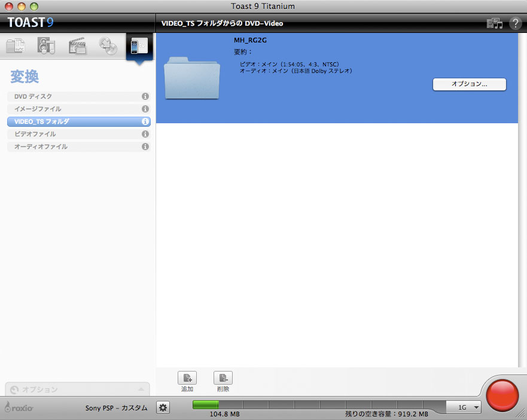The height and width of the screenshot is (420, 527).
Task: Close the Toast 9 Titanium window
Action: coord(9,7)
